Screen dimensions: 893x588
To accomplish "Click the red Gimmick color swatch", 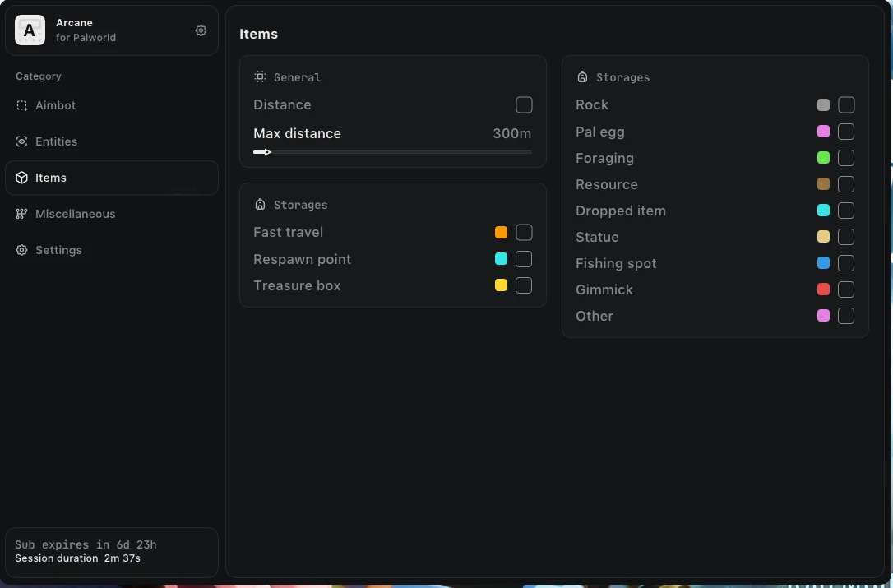I will coord(824,289).
